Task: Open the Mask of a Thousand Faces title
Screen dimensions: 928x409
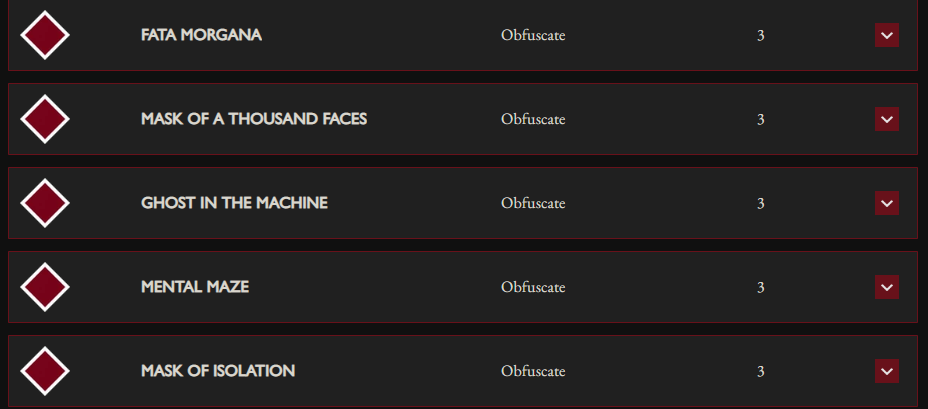Action: (254, 119)
